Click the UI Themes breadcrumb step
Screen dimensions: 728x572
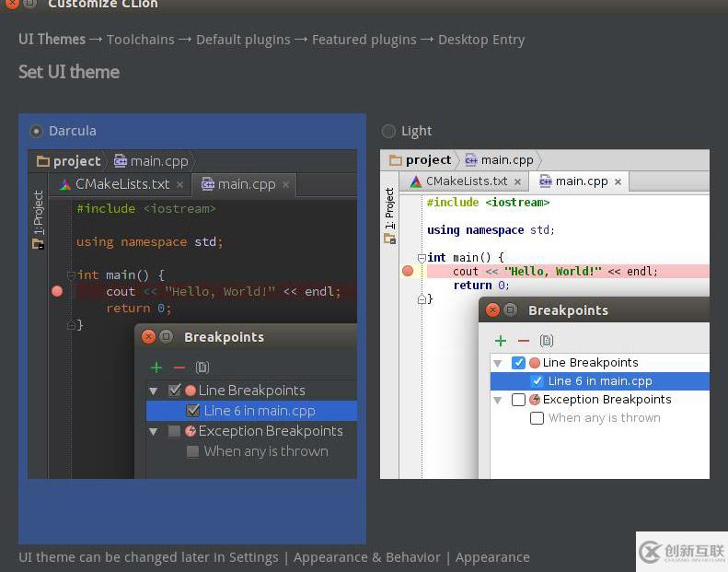52,40
